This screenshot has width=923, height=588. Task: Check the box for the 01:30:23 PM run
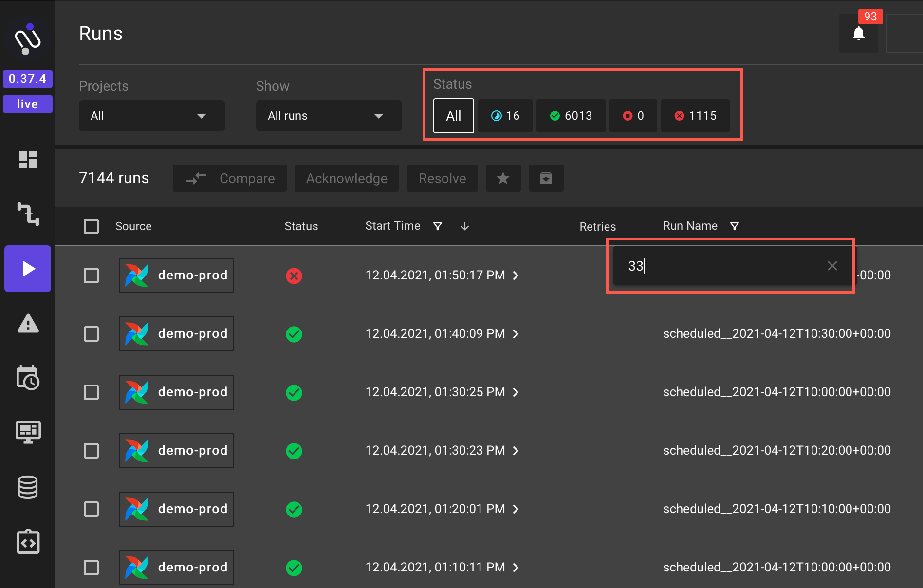click(91, 451)
